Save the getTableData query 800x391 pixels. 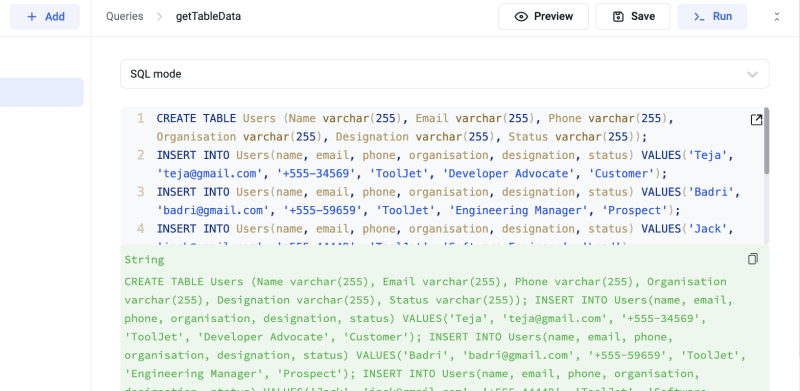633,17
